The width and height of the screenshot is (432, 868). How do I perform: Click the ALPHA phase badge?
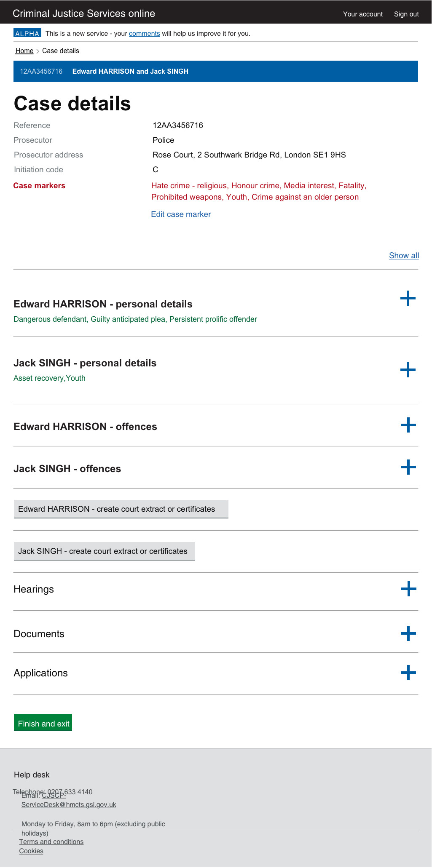pyautogui.click(x=27, y=33)
